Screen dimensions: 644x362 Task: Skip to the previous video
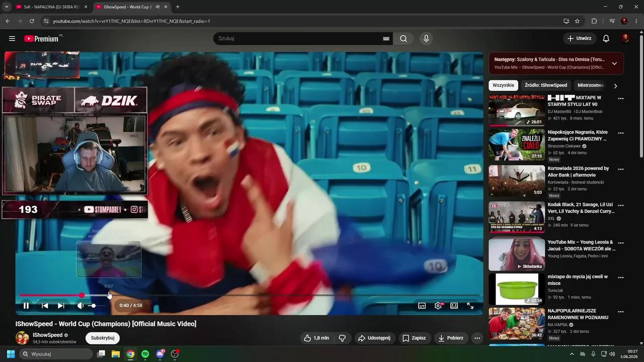click(x=45, y=306)
